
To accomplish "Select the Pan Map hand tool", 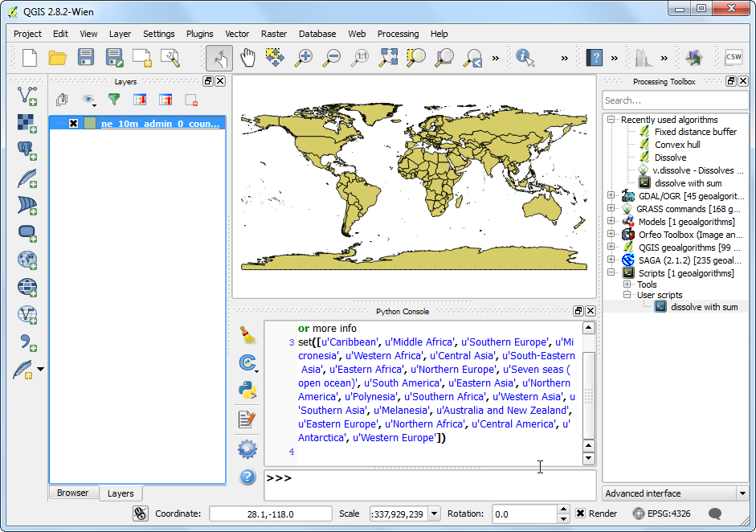I will (x=247, y=57).
